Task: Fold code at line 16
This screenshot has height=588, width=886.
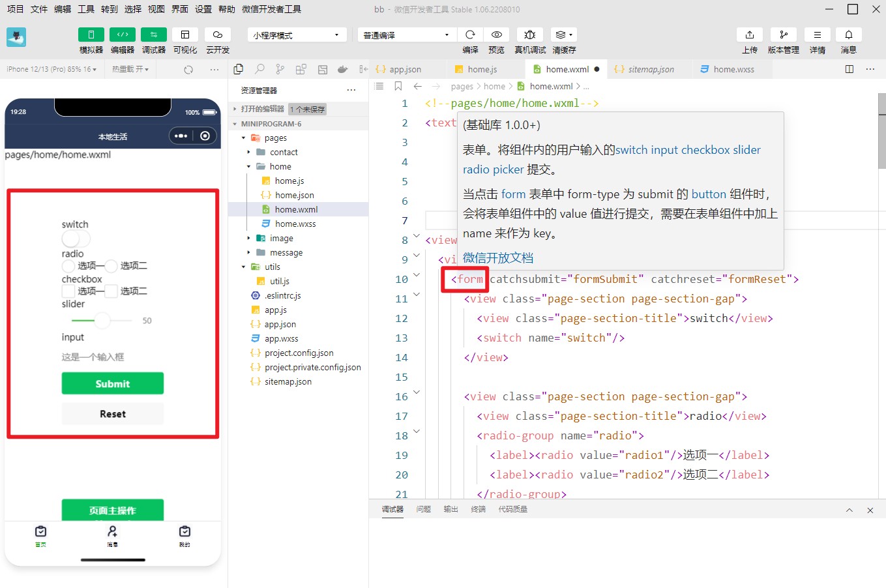Action: click(x=417, y=392)
